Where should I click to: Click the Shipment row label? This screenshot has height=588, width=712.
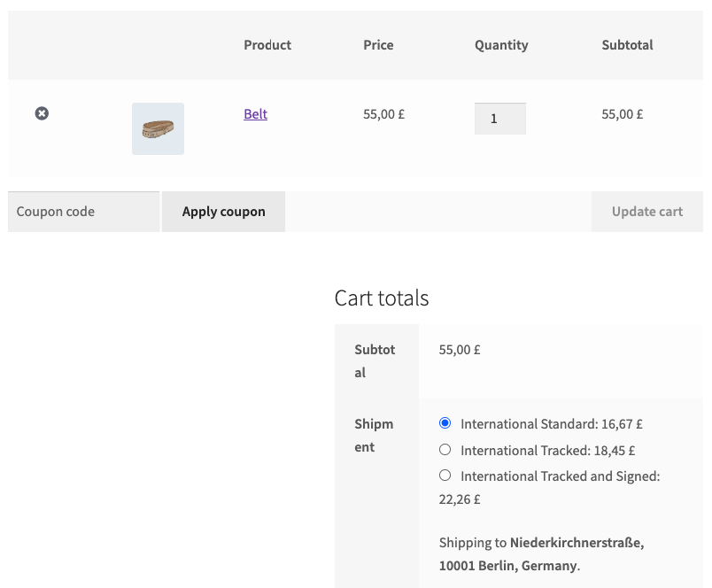(375, 435)
